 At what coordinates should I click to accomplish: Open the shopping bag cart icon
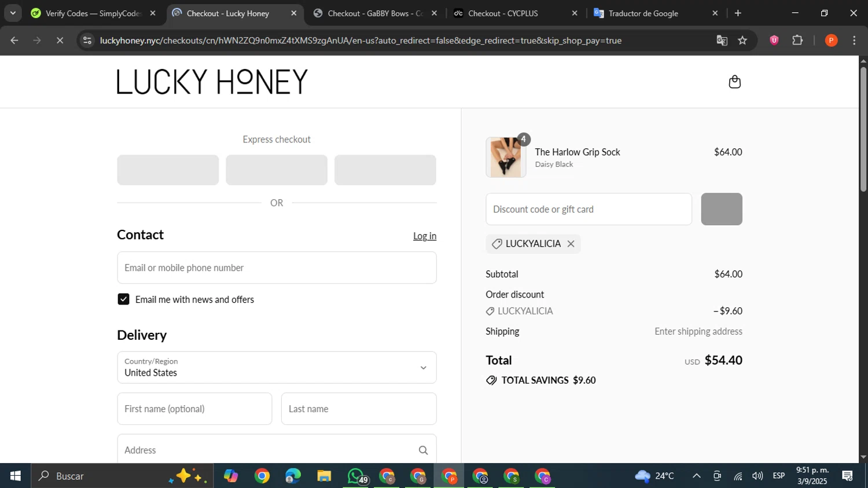pyautogui.click(x=734, y=82)
